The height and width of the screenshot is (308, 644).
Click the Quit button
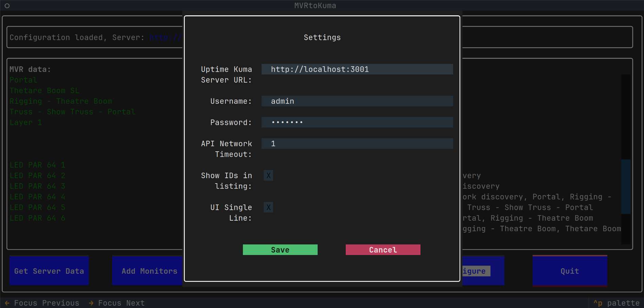point(570,271)
